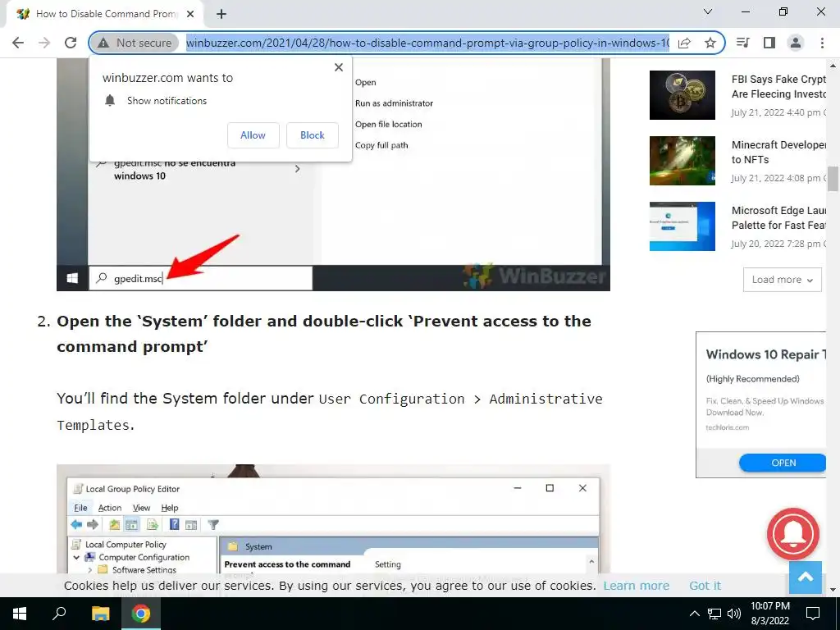Click the step 2 heading 'Open the System folder'

pyautogui.click(x=324, y=334)
